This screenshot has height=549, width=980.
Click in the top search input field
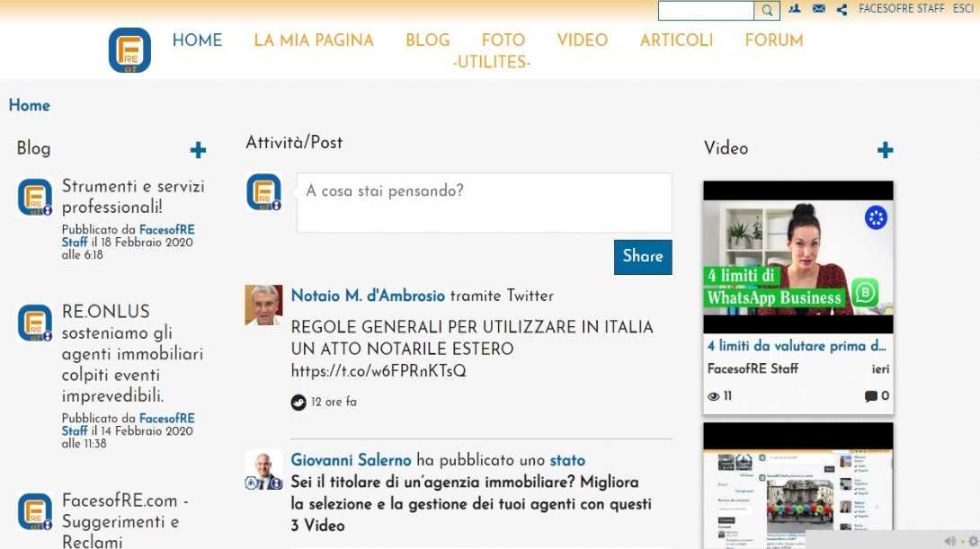[x=707, y=10]
